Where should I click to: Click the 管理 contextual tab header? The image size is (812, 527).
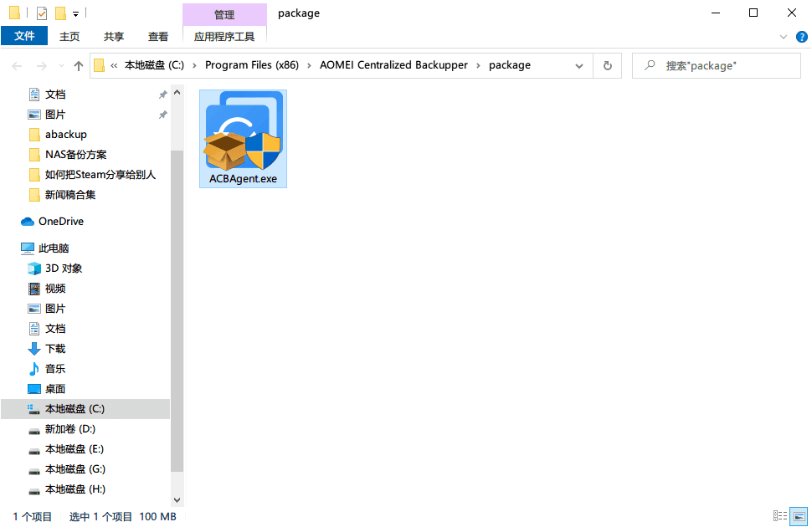coord(224,14)
